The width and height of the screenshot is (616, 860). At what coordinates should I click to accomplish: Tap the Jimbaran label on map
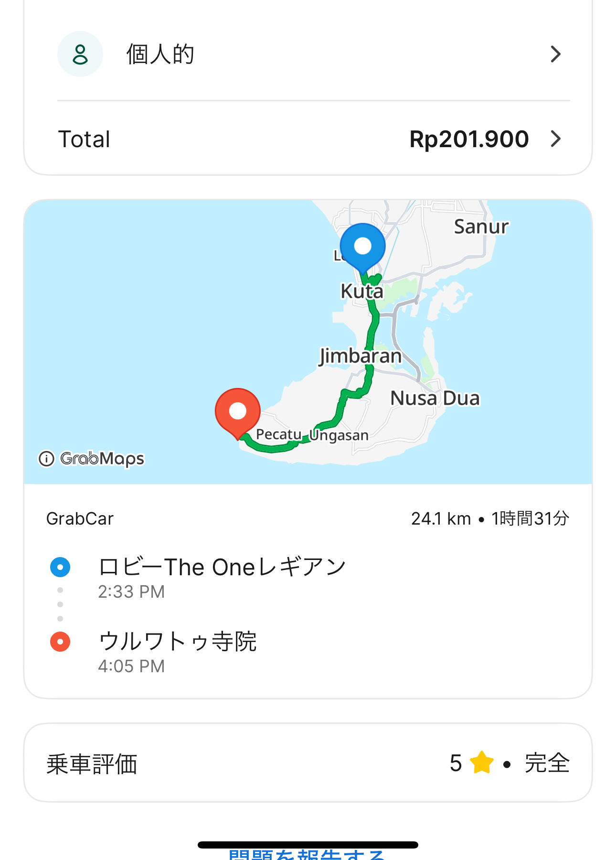[361, 356]
